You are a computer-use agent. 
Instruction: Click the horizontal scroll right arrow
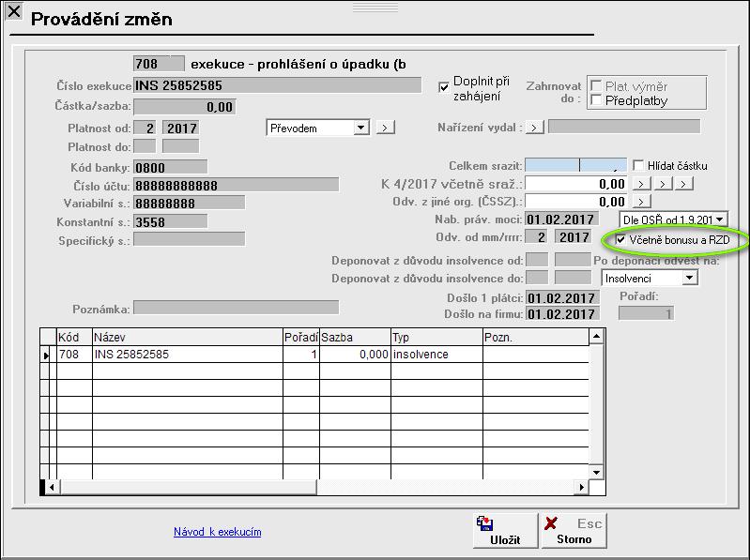click(x=582, y=488)
